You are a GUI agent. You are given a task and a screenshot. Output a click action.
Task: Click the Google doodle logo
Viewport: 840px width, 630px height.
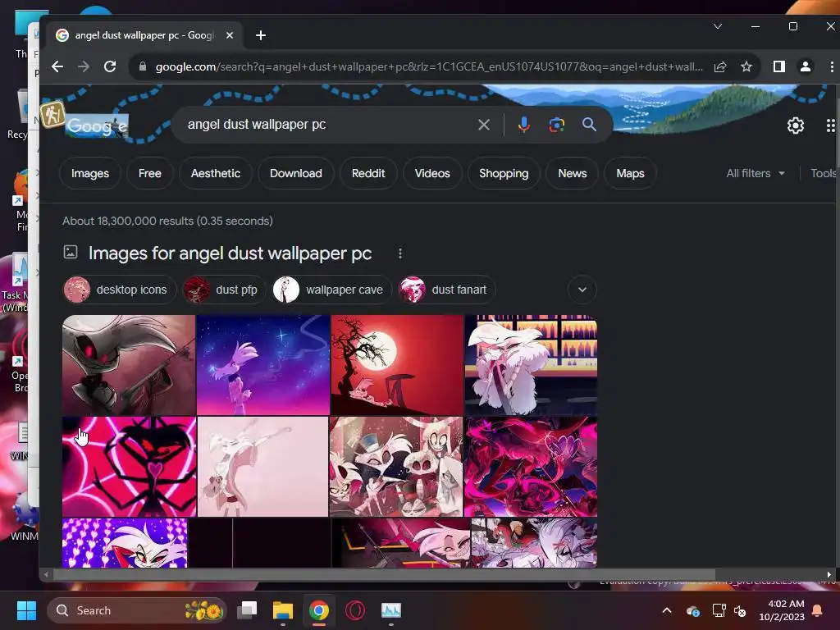pos(97,126)
